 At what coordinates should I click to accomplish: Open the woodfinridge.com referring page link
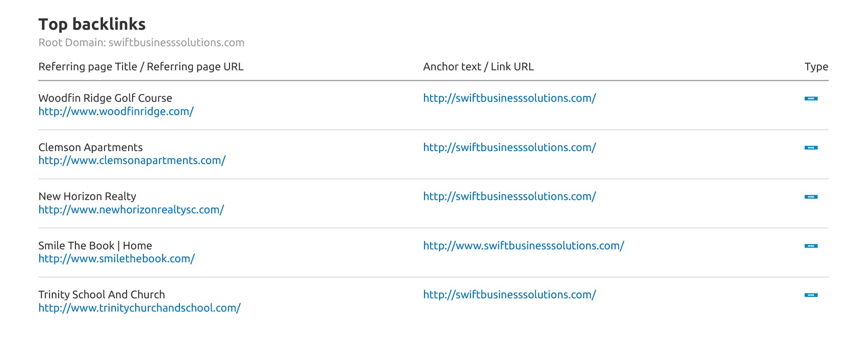tap(116, 112)
